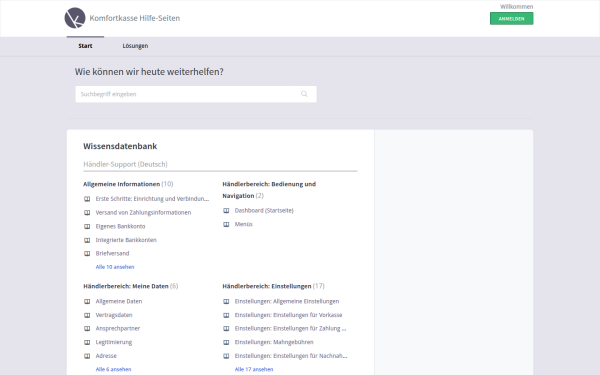This screenshot has height=375, width=600.
Task: Click book icon beside Allgemeine Einstellungen article
Action: tap(226, 302)
